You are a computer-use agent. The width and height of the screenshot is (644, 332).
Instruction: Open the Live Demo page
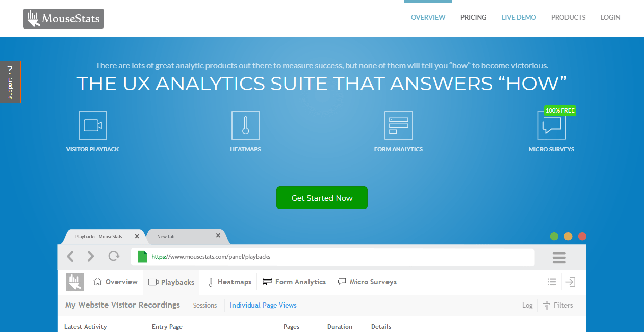[519, 17]
